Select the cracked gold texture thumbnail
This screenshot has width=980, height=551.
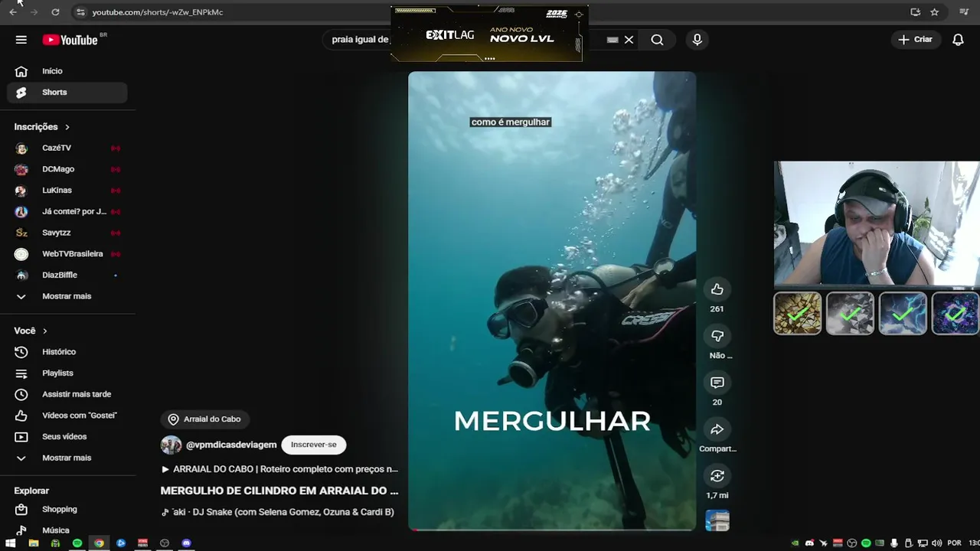pyautogui.click(x=798, y=314)
